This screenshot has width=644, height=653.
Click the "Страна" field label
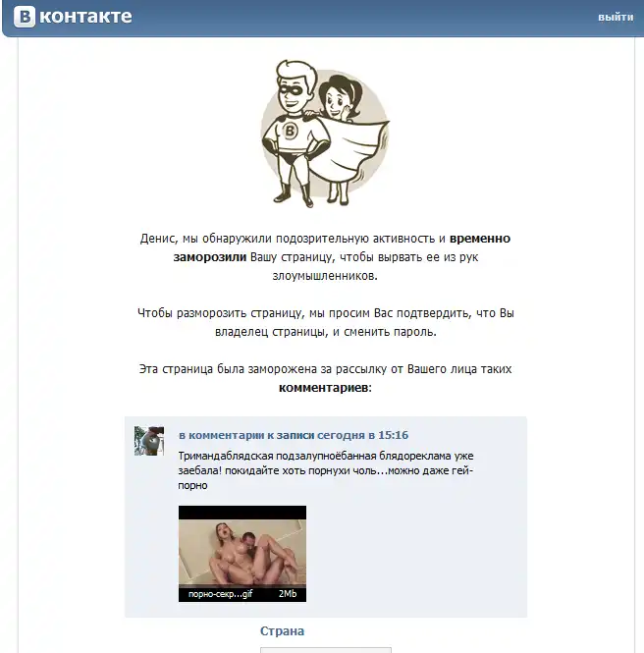(x=283, y=631)
